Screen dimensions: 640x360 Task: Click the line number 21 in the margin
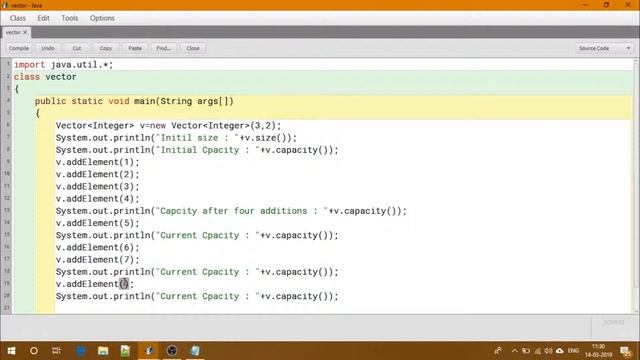pos(7,308)
